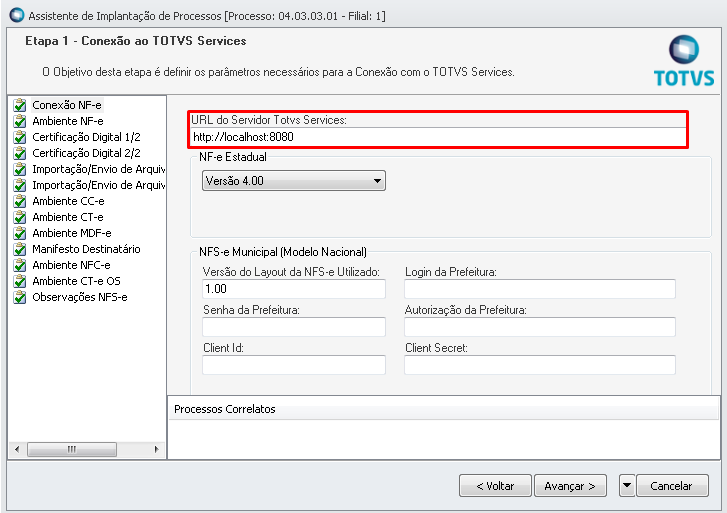Screen dimensions: 727x513
Task: Click the Voltar button
Action: tap(495, 486)
